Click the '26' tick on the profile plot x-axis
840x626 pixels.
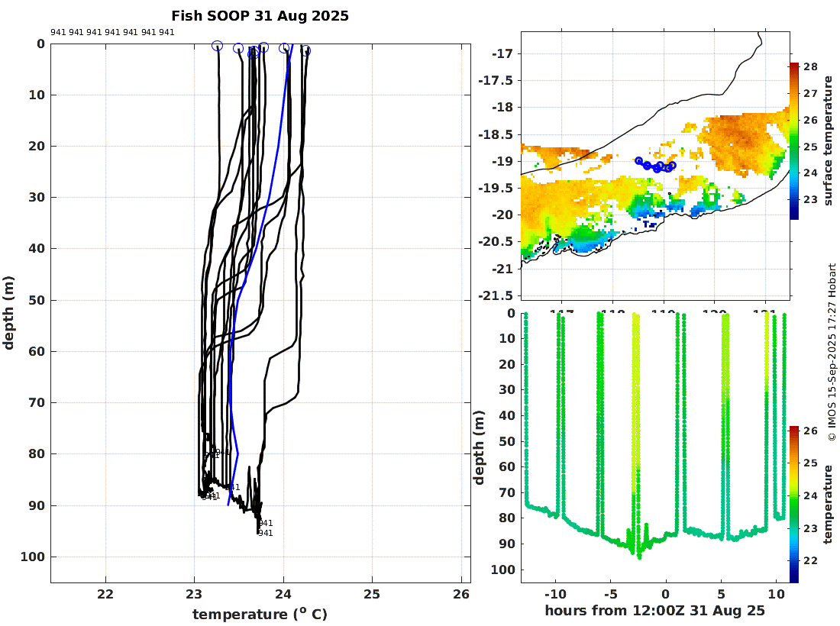461,594
